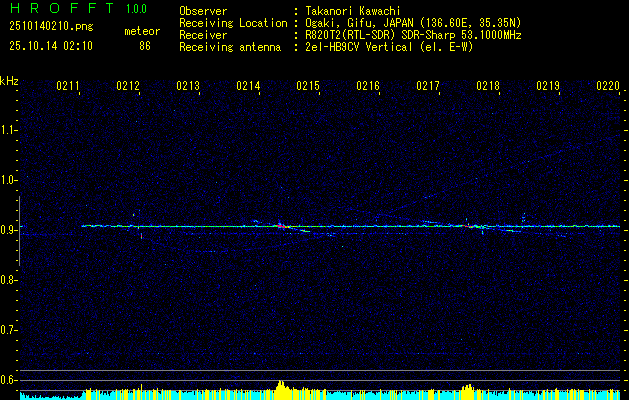Click the 0215 time marker
Image resolution: width=629 pixels, height=400 pixels.
click(x=308, y=85)
